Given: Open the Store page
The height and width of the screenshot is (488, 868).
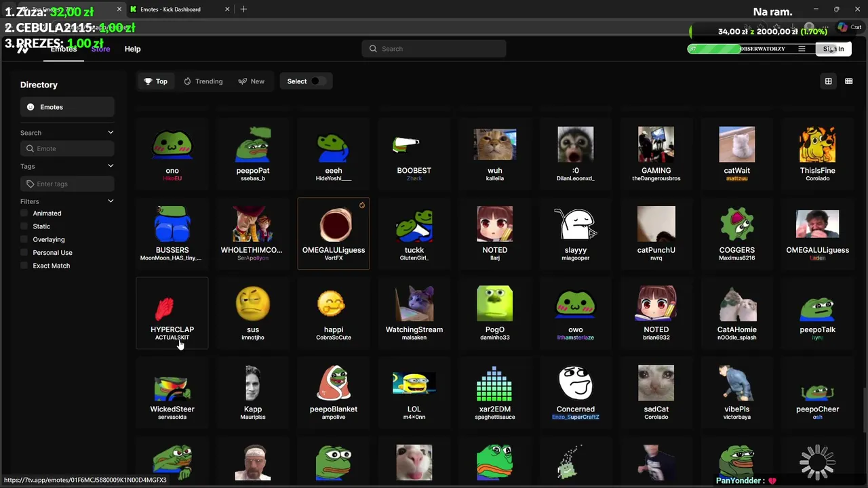Looking at the screenshot, I should pyautogui.click(x=100, y=49).
